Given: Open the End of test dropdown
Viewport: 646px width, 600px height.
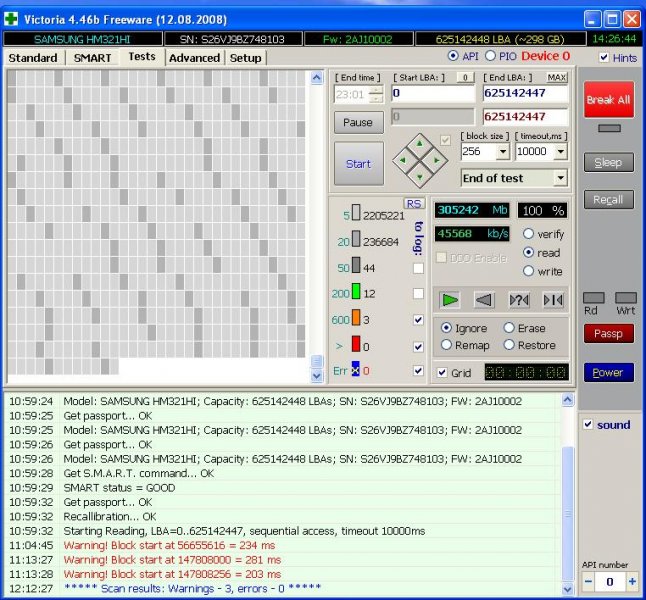Looking at the screenshot, I should point(559,178).
